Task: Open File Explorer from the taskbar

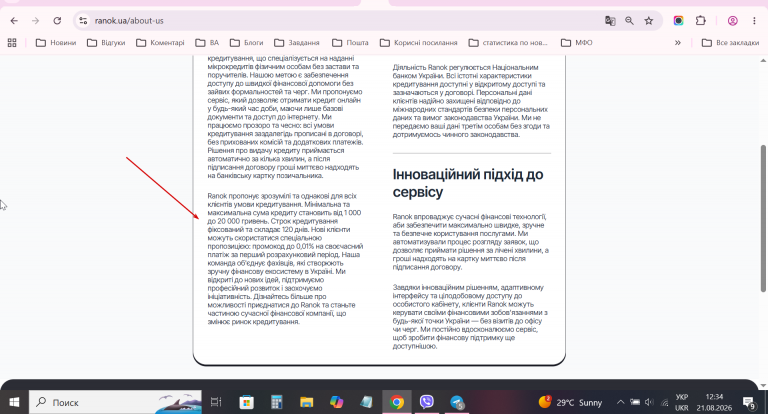Action: pyautogui.click(x=307, y=402)
